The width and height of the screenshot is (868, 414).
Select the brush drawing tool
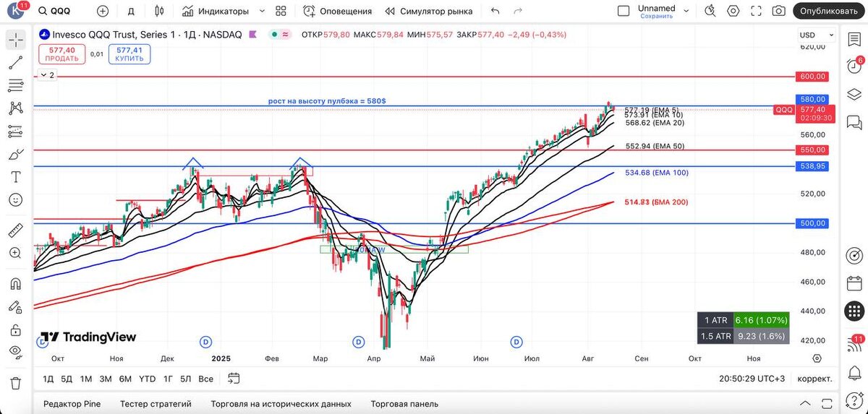(x=16, y=155)
